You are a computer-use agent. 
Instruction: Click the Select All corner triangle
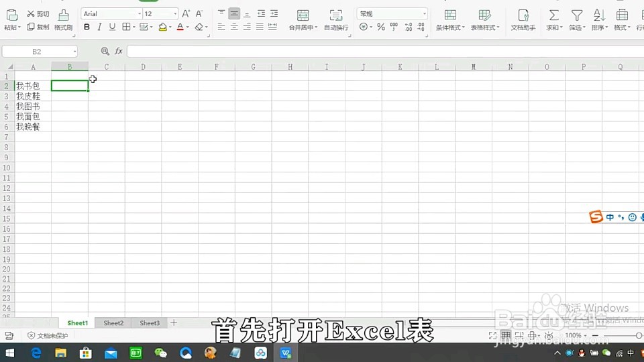click(9, 67)
